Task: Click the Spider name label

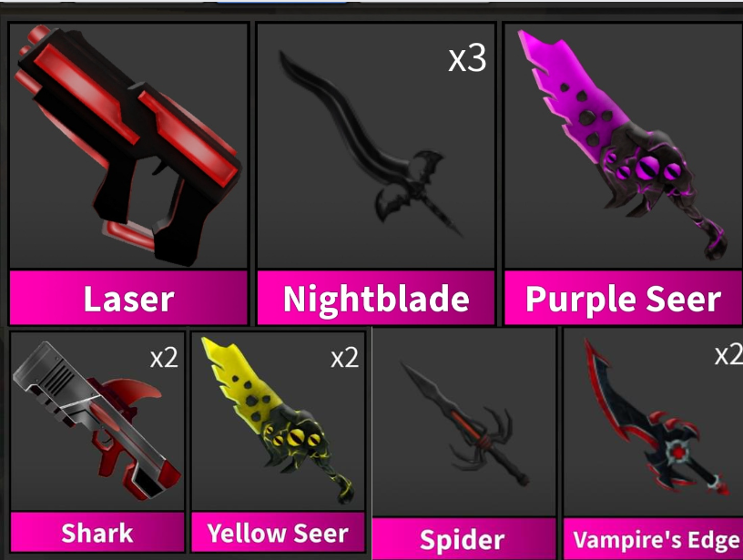Action: click(463, 539)
